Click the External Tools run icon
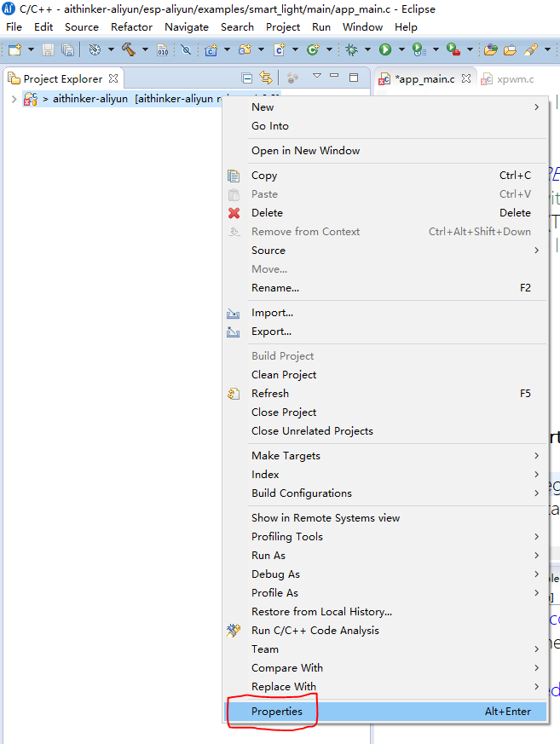Image resolution: width=560 pixels, height=744 pixels. coord(453,49)
